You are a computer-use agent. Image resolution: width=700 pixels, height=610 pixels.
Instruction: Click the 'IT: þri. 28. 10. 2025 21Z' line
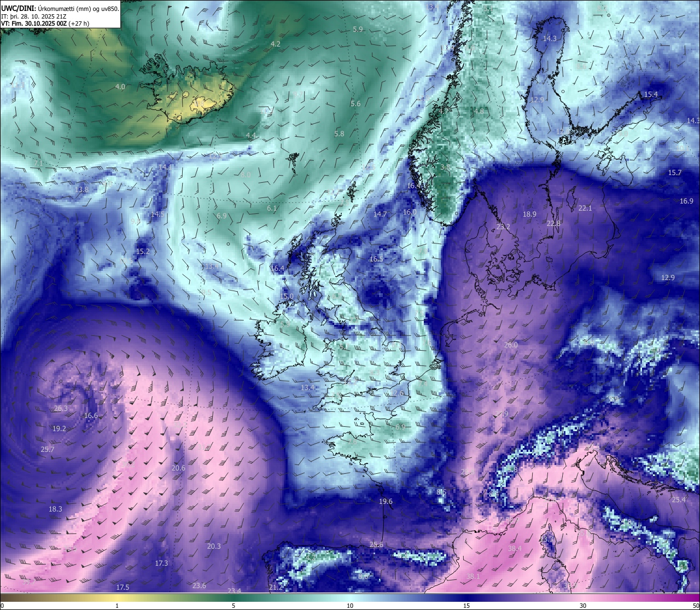coord(33,16)
